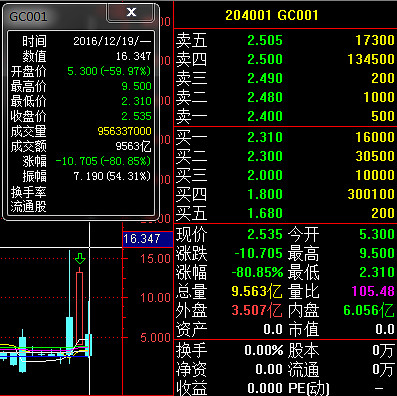Viewport: 397px width, 396px height.
Task: Click the 现价 2.535 current price value
Action: pos(265,234)
